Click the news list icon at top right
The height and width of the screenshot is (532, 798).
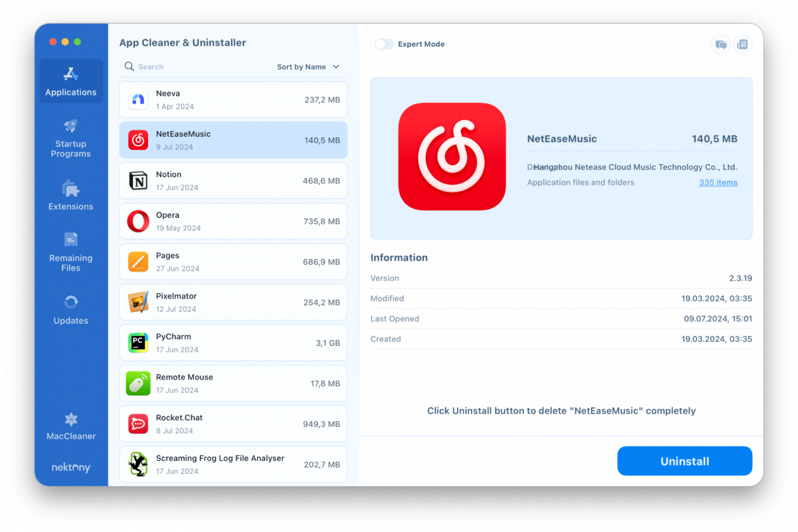click(x=742, y=45)
